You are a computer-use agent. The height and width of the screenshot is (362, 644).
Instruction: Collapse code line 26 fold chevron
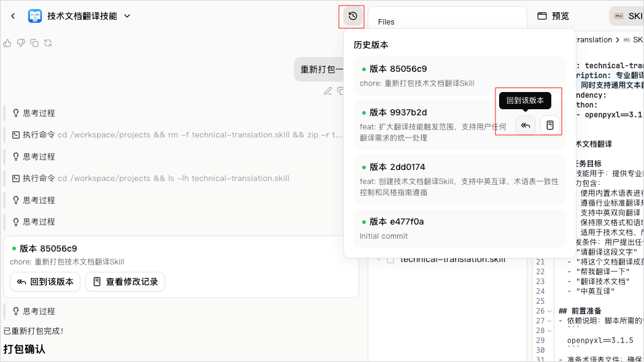[x=550, y=311]
